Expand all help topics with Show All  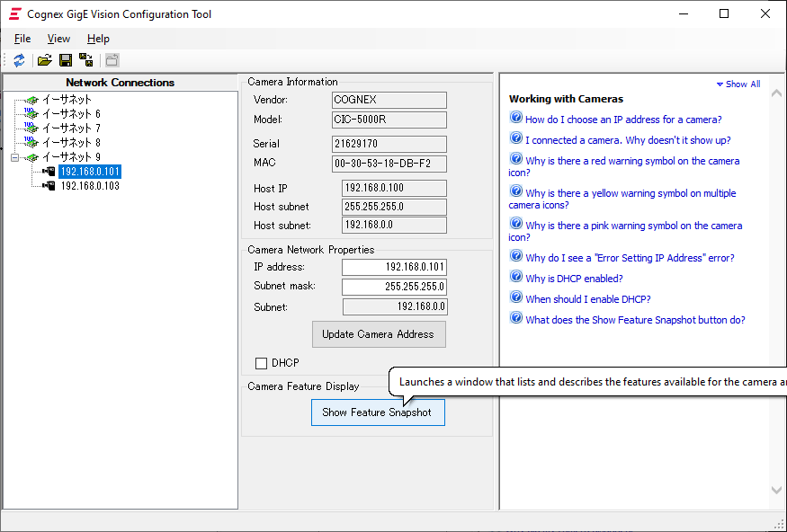pyautogui.click(x=738, y=84)
